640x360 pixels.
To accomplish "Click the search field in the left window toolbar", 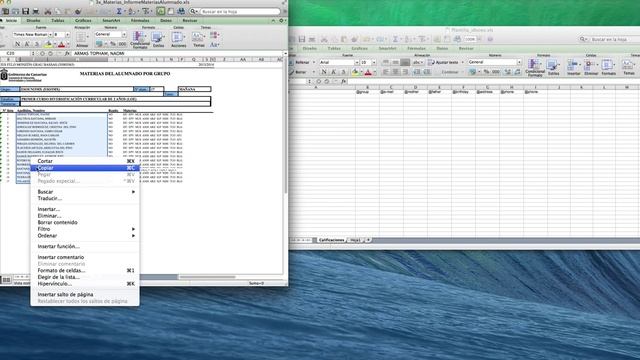I will coord(240,11).
